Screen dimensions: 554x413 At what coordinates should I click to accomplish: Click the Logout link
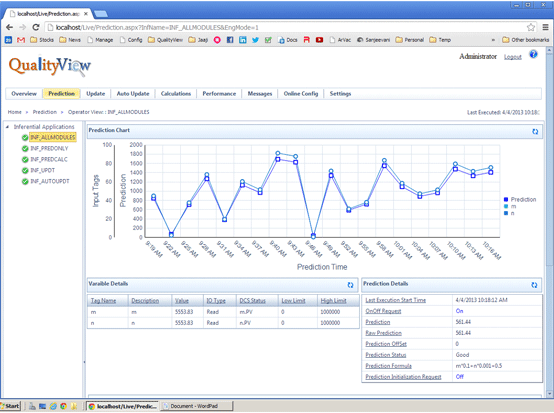pos(512,57)
